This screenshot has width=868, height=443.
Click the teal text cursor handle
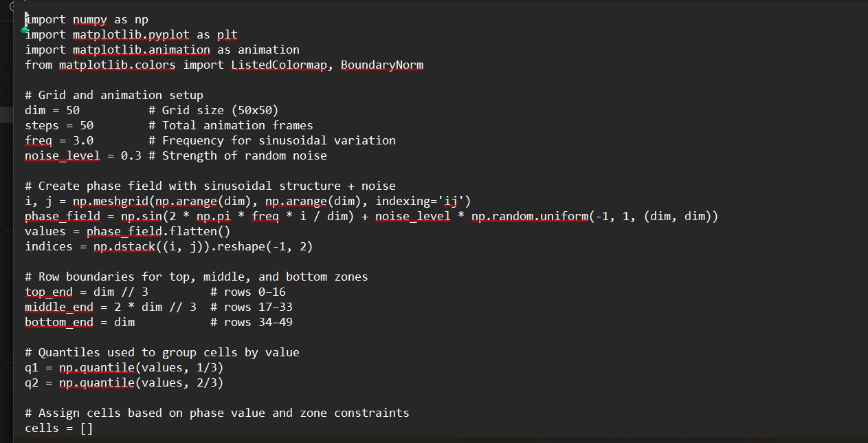[25, 30]
